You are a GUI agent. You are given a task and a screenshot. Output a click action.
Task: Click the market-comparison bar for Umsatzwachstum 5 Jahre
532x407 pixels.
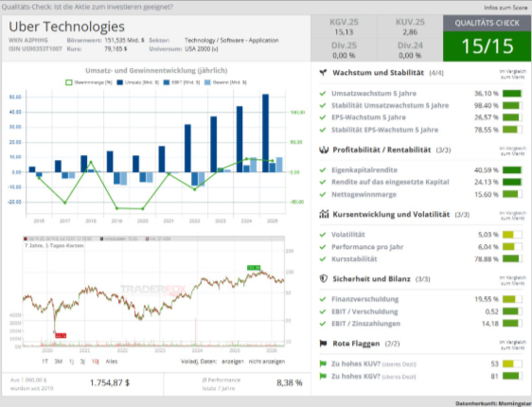pos(512,94)
